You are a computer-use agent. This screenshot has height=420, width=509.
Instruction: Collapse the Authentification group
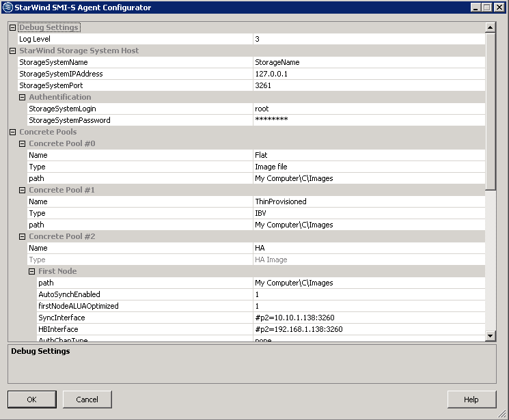pos(22,98)
